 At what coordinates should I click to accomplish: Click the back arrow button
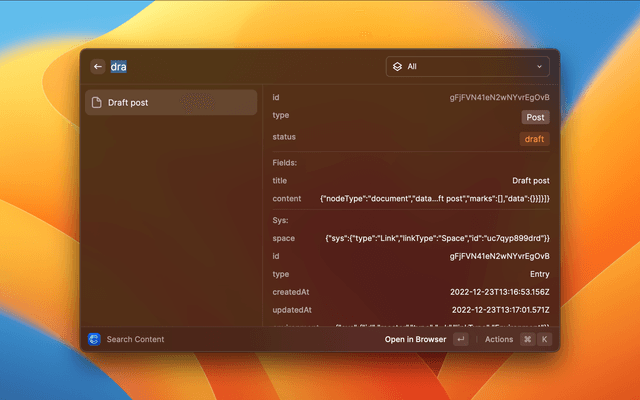tap(97, 67)
